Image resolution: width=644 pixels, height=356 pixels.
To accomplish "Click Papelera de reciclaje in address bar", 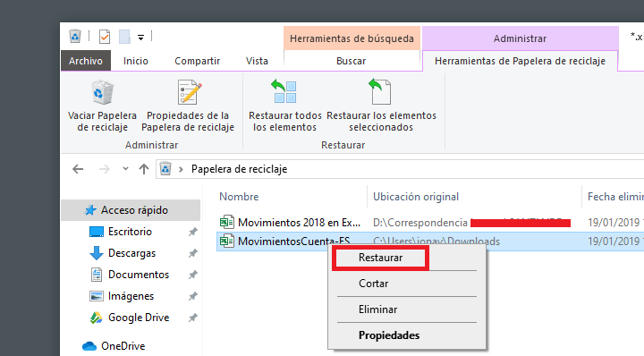I will tap(239, 169).
